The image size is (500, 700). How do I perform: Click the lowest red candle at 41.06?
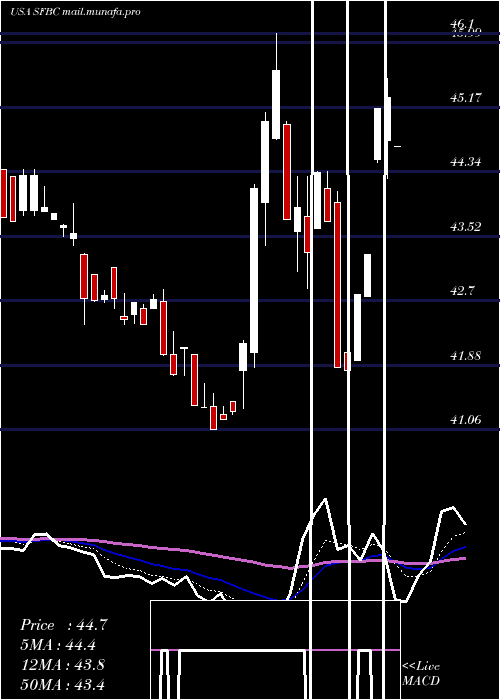213,418
